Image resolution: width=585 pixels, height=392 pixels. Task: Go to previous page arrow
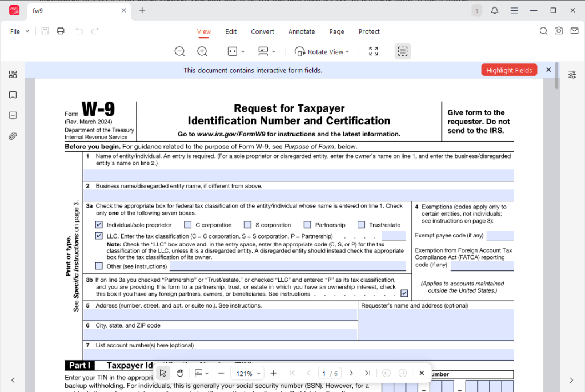[308, 373]
